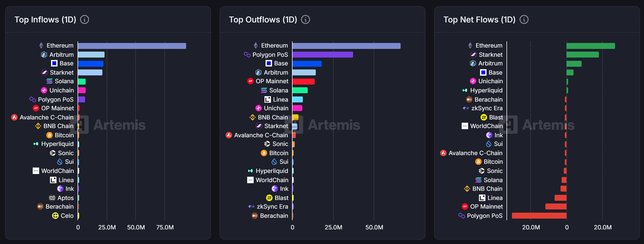Click Polygon PoS red bar in Top Net Flows
This screenshot has width=644, height=244.
point(539,216)
